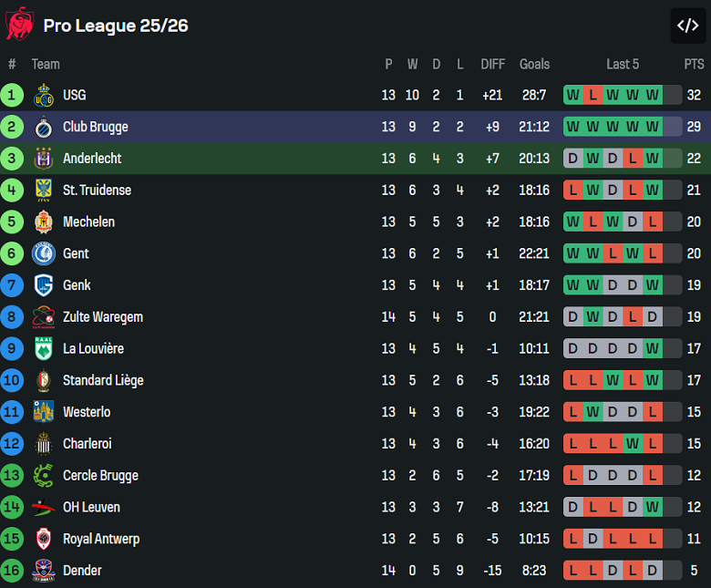
Task: Click the La Louvière club crest
Action: pyautogui.click(x=44, y=348)
